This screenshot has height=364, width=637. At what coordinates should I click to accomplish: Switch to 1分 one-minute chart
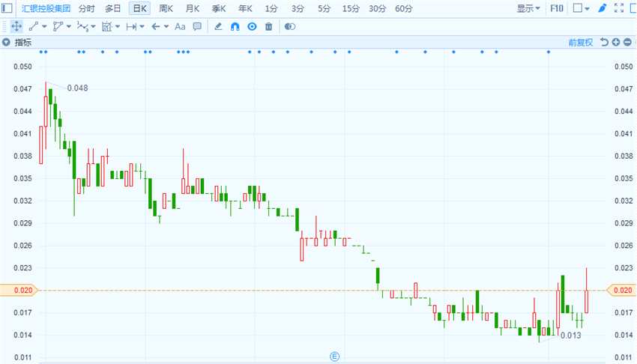[x=271, y=8]
